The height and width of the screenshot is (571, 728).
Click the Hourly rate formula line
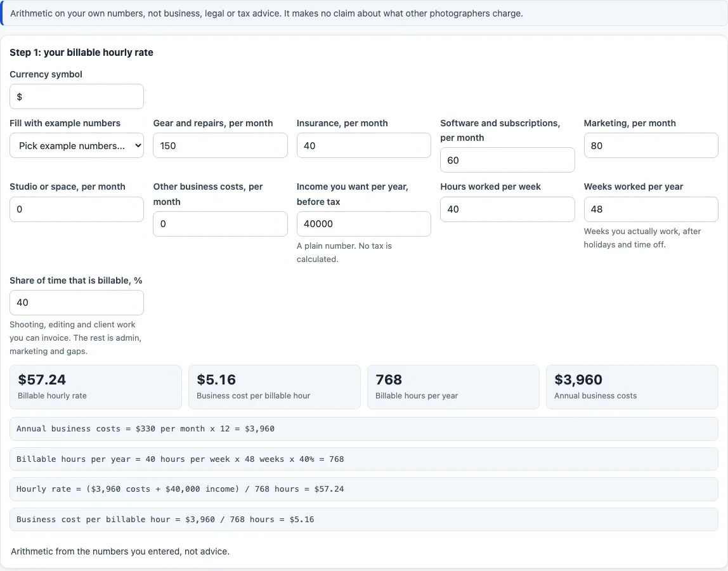[363, 489]
